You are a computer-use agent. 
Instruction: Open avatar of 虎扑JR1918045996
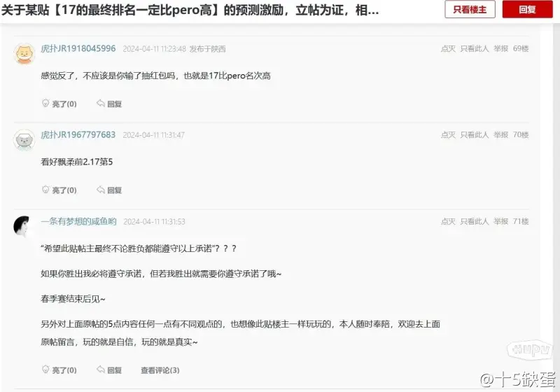(x=24, y=54)
